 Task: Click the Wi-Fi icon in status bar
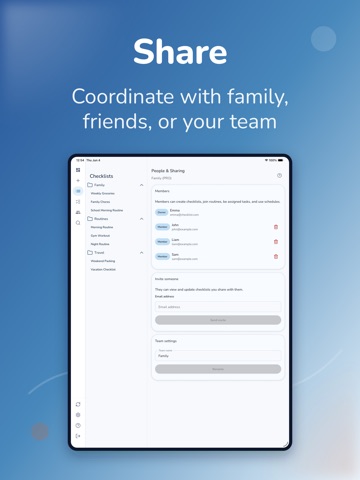tap(266, 160)
